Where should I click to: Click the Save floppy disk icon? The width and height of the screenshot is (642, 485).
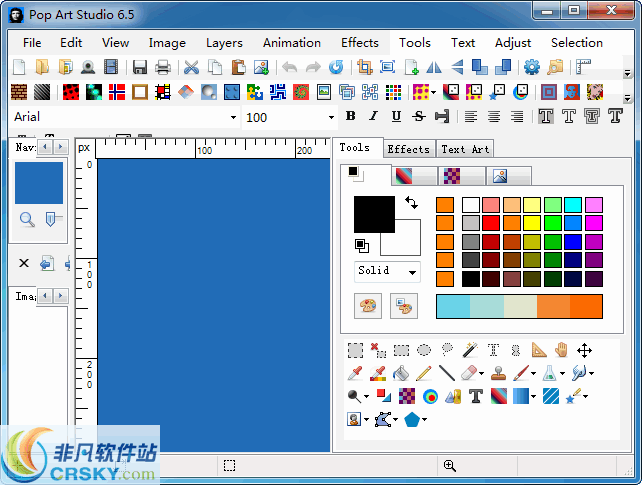[x=140, y=67]
